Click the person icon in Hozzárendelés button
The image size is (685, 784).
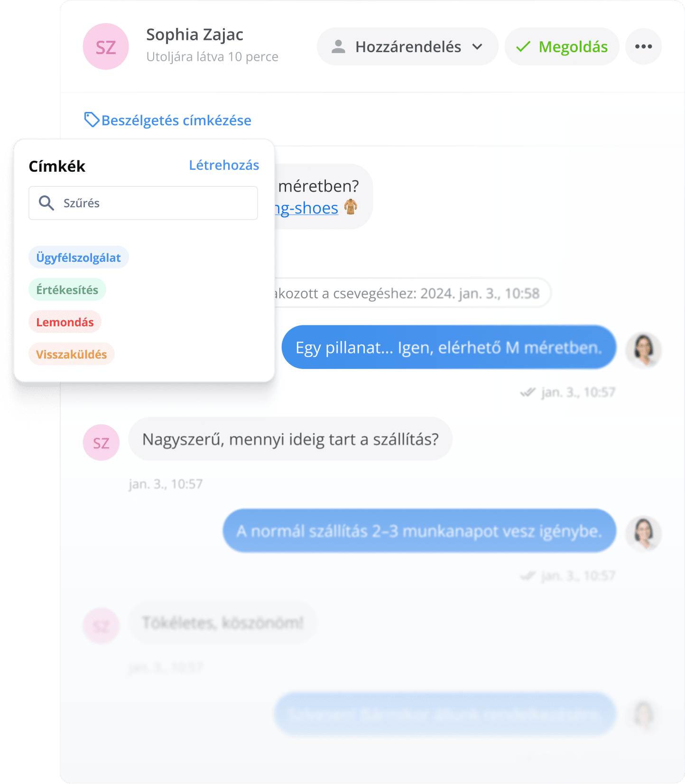pyautogui.click(x=338, y=46)
